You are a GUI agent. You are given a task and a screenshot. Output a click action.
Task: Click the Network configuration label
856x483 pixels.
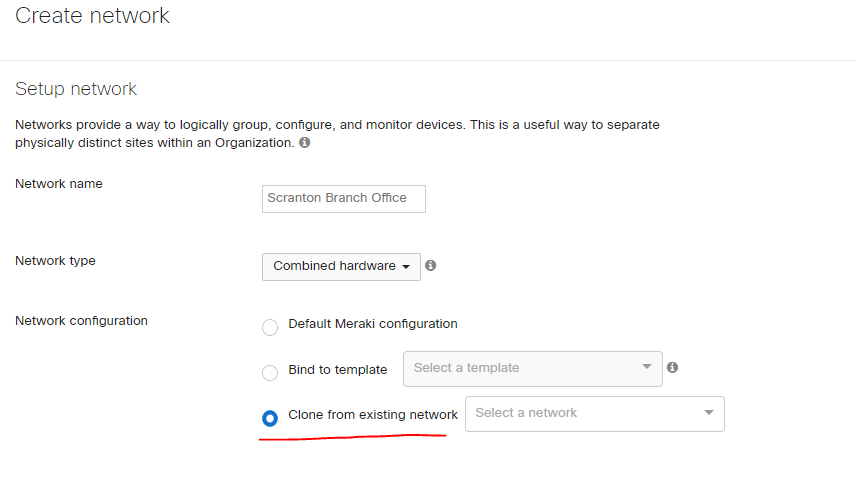(81, 320)
